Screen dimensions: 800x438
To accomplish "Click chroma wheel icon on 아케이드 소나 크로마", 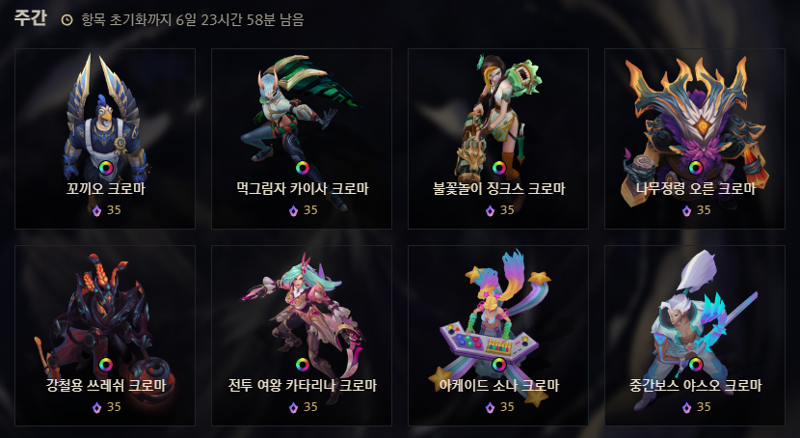I will click(x=499, y=364).
